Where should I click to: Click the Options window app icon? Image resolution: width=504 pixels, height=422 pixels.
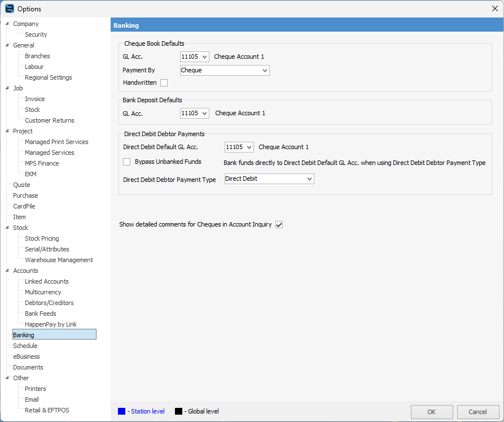[x=9, y=8]
